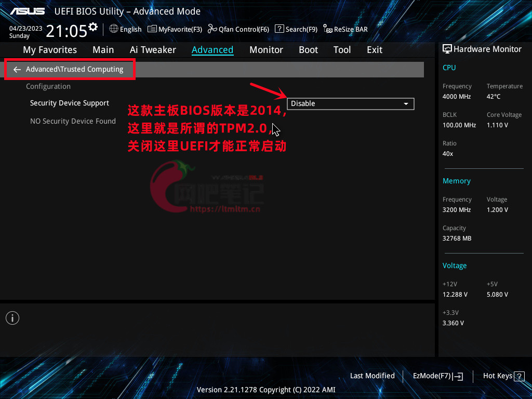Switch to Main tab
The width and height of the screenshot is (532, 399).
point(103,50)
